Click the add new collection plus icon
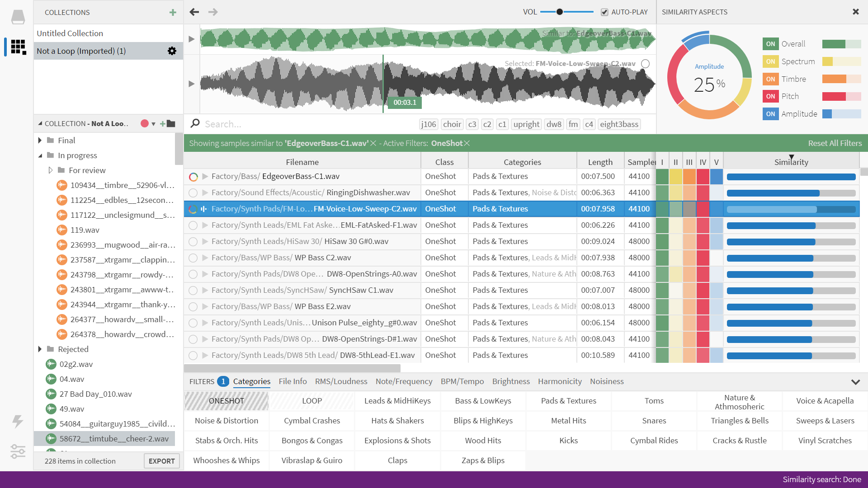 coord(173,12)
